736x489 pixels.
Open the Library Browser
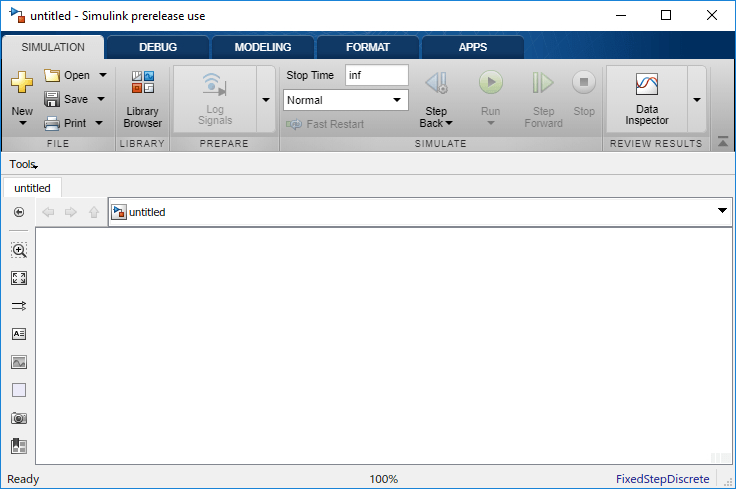pos(143,99)
